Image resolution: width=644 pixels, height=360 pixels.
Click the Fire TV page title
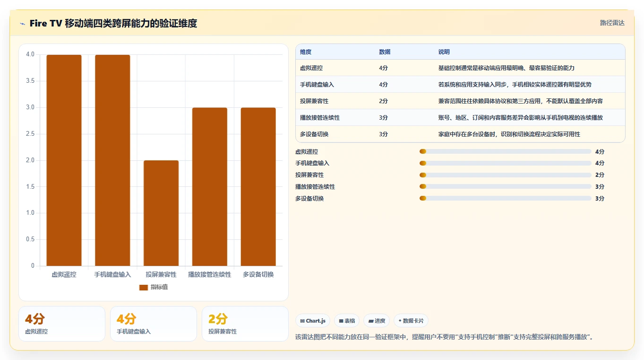coord(113,23)
